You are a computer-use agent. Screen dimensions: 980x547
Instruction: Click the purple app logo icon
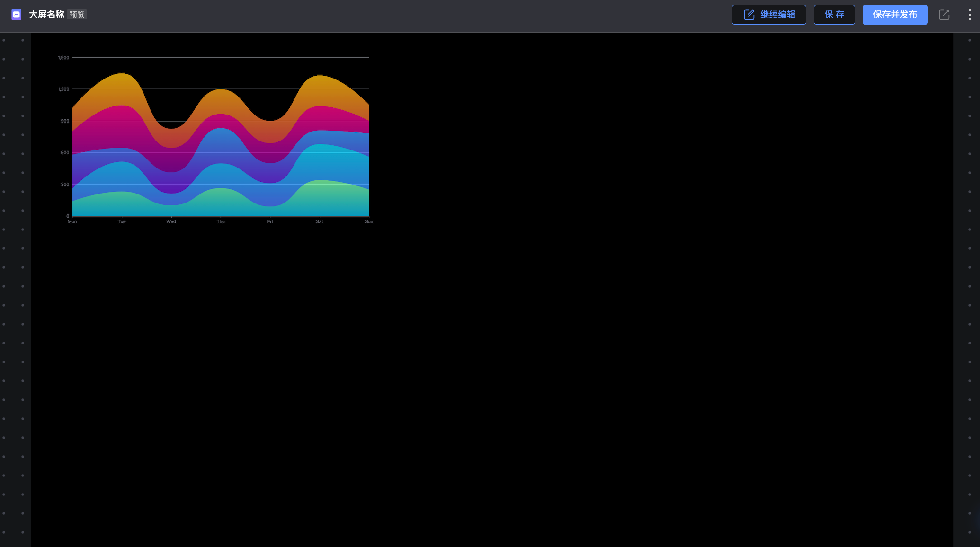(x=17, y=15)
